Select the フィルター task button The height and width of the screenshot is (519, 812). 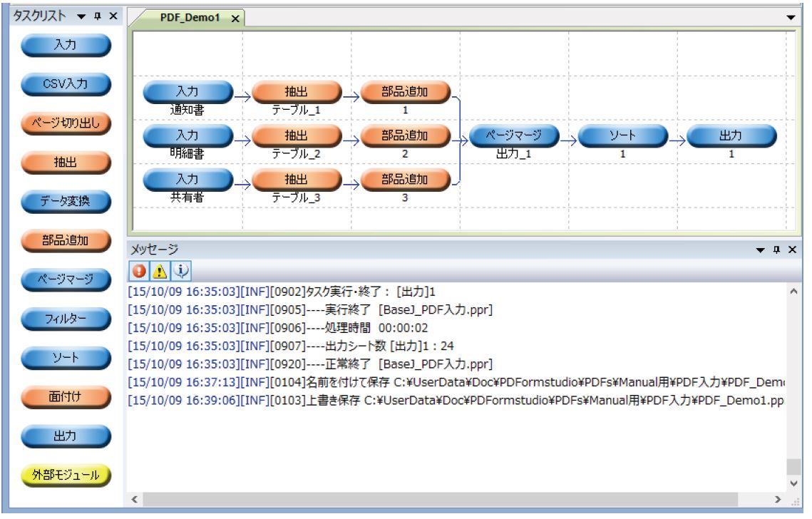[x=66, y=318]
